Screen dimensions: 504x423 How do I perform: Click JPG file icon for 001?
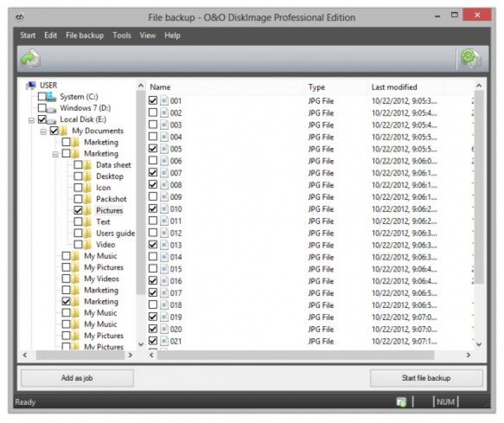(164, 101)
